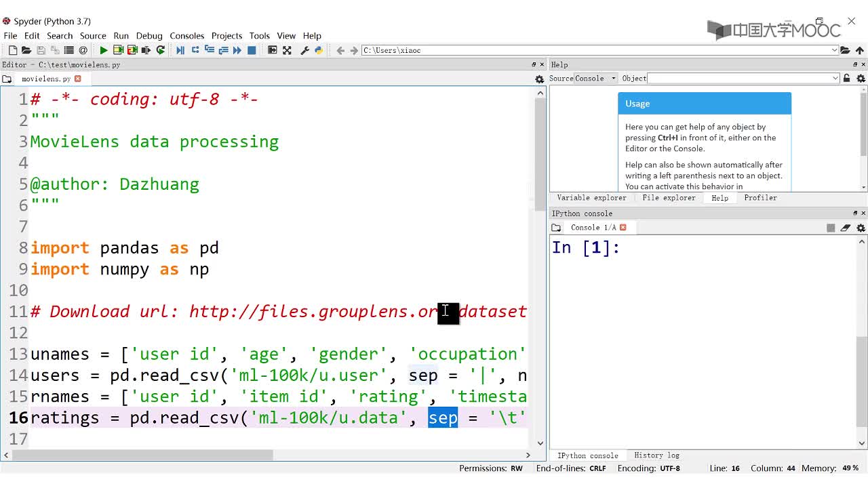Run selection or current line icon
Image resolution: width=868 pixels, height=488 pixels.
[x=146, y=50]
